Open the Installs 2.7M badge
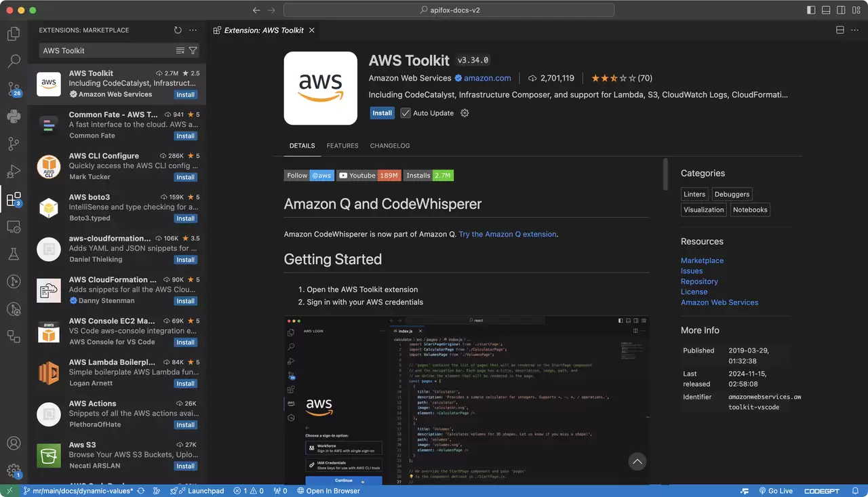Image resolution: width=868 pixels, height=497 pixels. 429,175
